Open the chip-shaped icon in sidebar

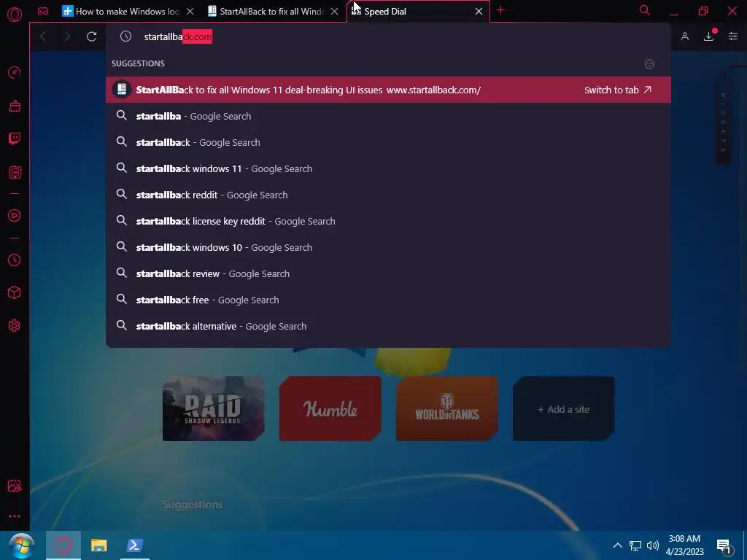15,172
